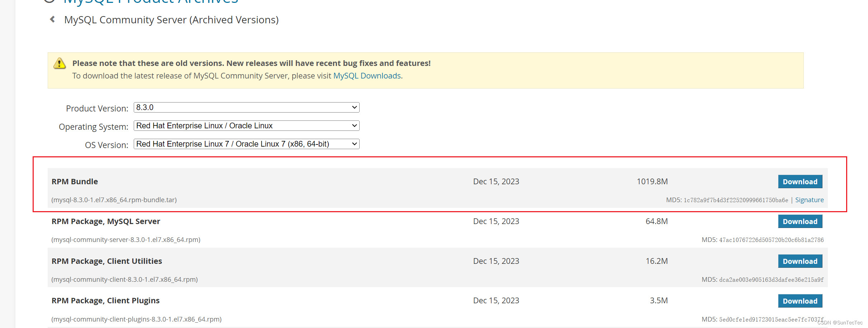This screenshot has width=868, height=328.
Task: Go back using the left arrow icon
Action: (52, 19)
